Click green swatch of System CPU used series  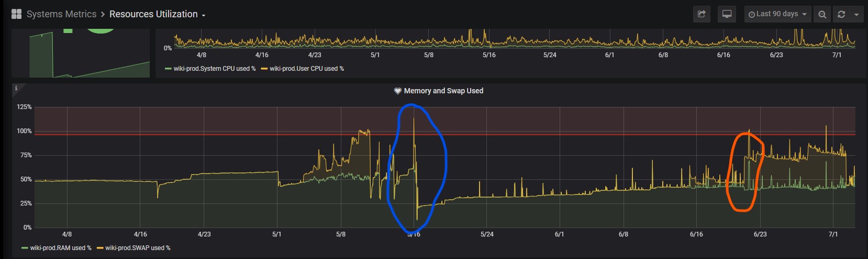[x=168, y=69]
